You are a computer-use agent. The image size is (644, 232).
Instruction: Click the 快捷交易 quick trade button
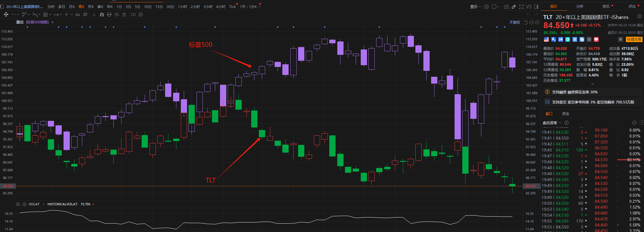click(634, 39)
